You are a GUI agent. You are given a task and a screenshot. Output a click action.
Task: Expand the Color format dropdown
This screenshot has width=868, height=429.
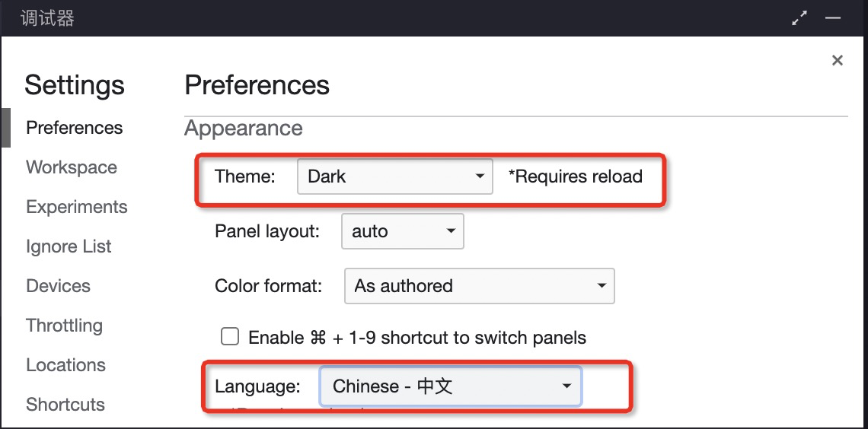pos(480,286)
